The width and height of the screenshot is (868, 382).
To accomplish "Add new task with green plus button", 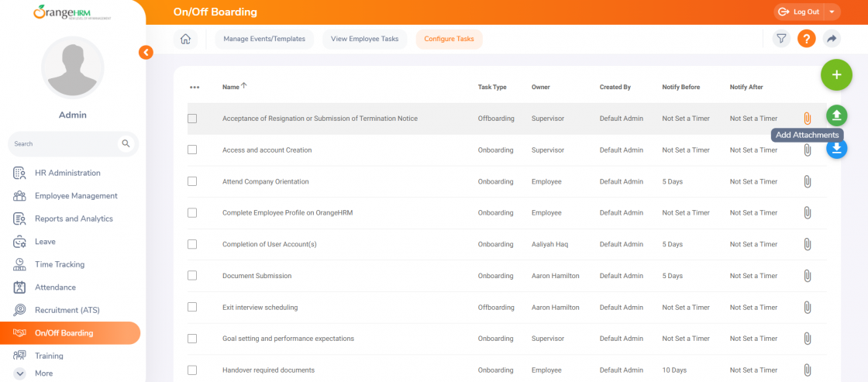I will 836,74.
